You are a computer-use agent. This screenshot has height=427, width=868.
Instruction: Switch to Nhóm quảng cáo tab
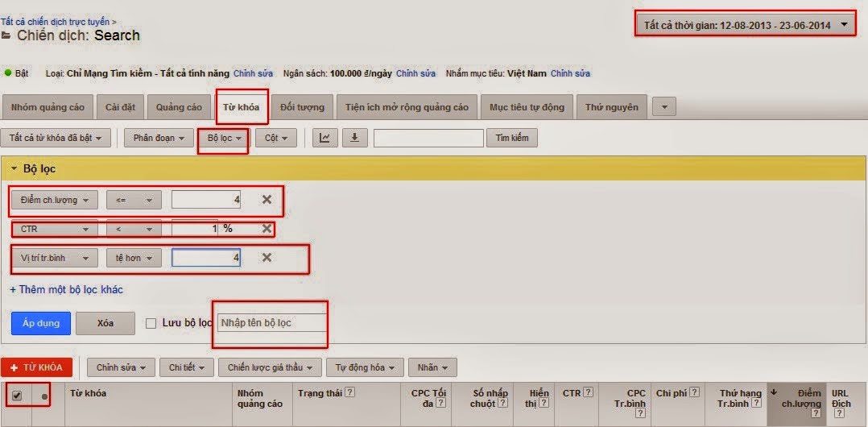click(x=48, y=107)
